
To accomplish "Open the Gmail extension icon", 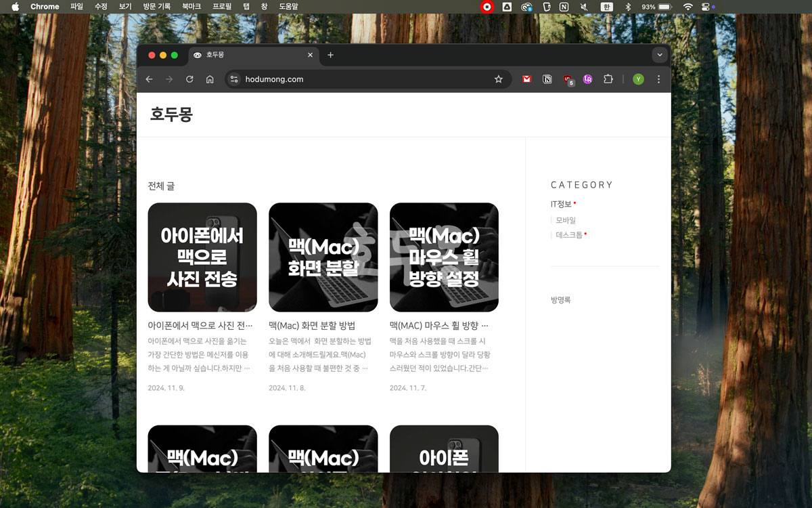I will coord(526,79).
